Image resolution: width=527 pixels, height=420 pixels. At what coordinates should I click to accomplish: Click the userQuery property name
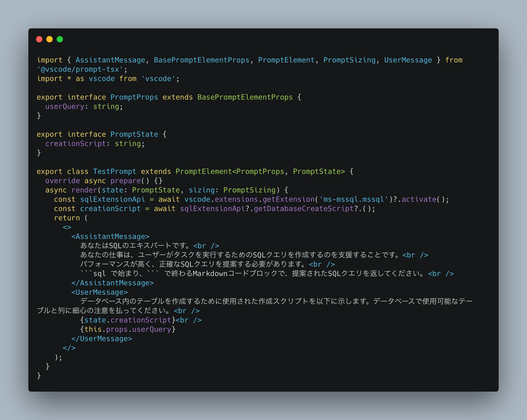(65, 107)
